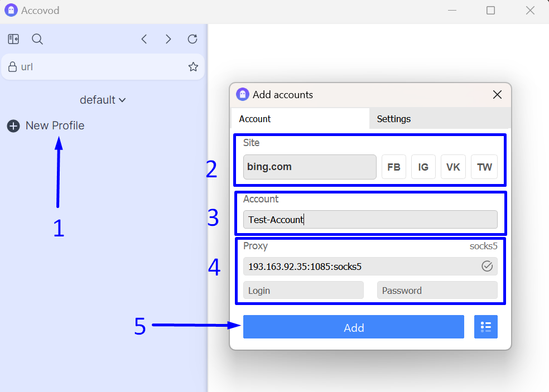Toggle the sidebar panel icon
Image resolution: width=549 pixels, height=392 pixels.
click(x=13, y=39)
